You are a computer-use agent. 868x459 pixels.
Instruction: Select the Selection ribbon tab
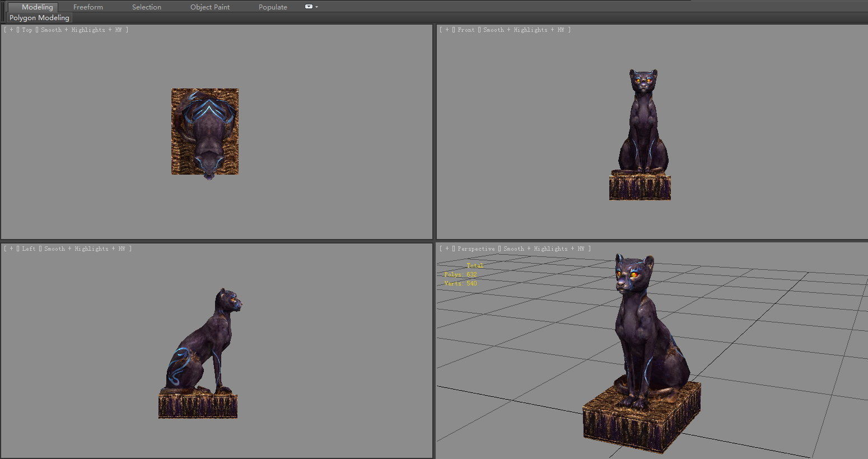(147, 7)
